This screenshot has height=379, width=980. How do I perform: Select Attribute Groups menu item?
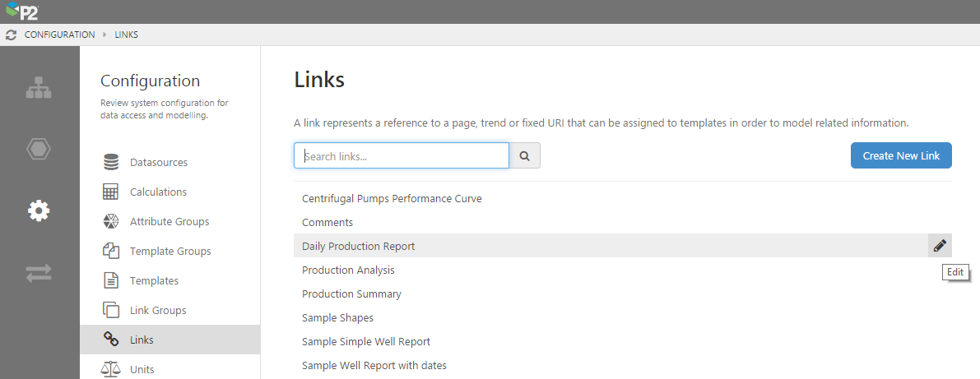pos(169,222)
